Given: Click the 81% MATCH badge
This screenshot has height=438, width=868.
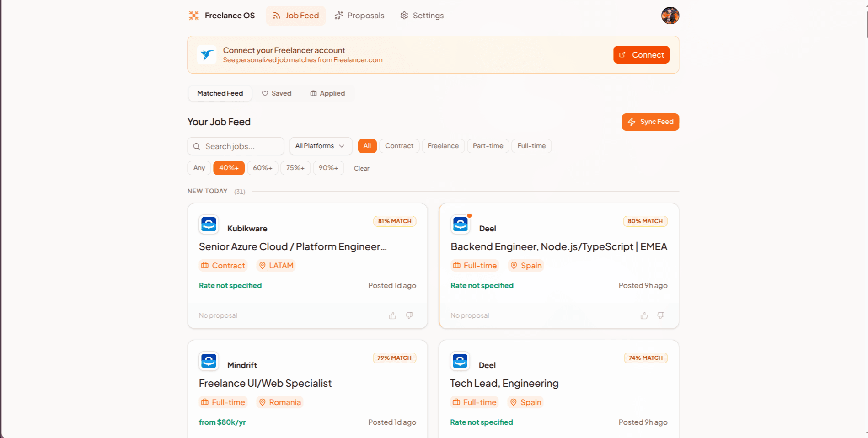Looking at the screenshot, I should click(395, 221).
